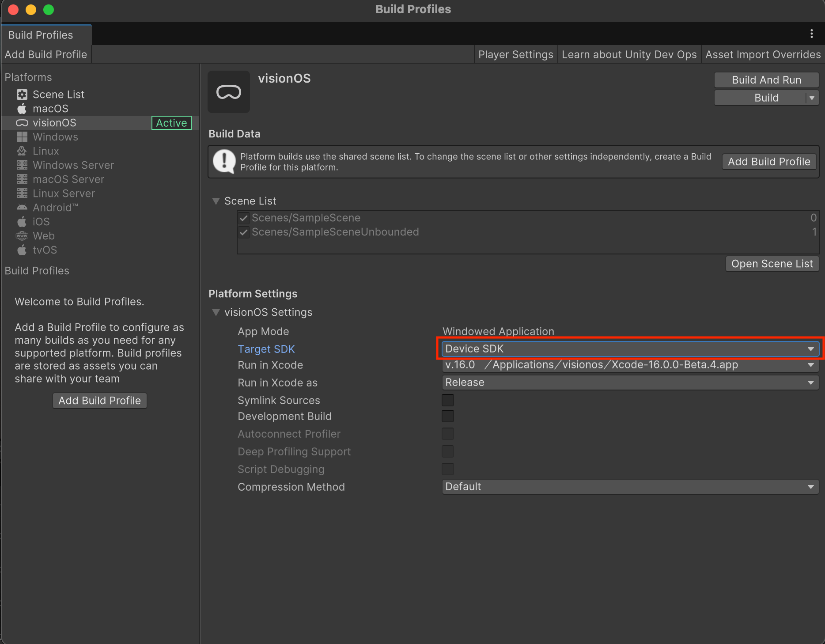Click the Target SDK label
Screen dimensions: 825x644
point(266,349)
